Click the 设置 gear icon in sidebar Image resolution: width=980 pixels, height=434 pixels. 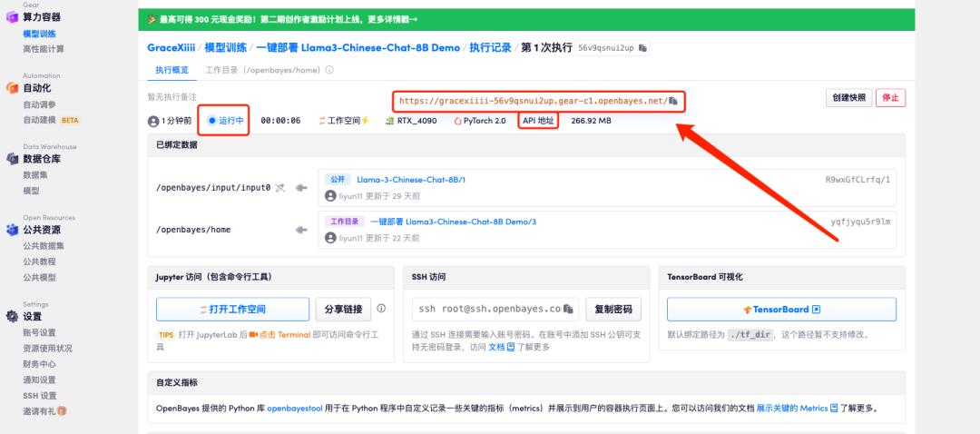[x=12, y=317]
